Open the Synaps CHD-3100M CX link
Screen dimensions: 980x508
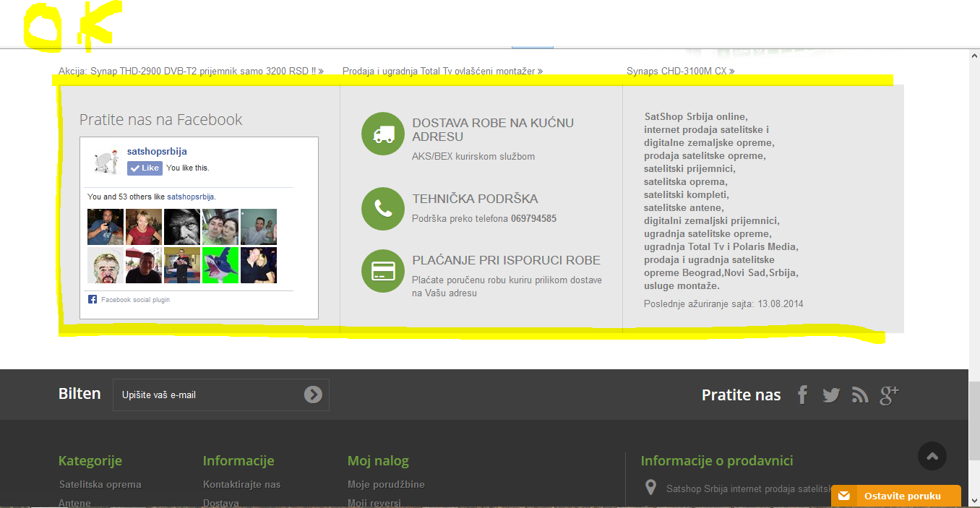click(x=680, y=71)
